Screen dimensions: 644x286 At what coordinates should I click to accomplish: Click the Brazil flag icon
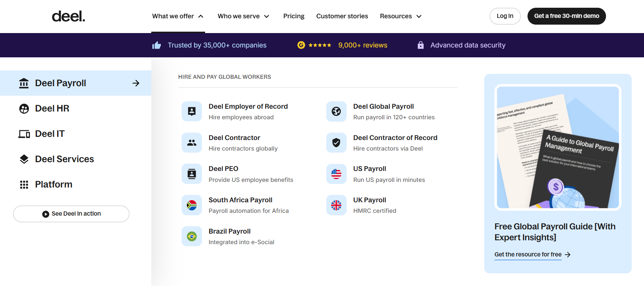[192, 236]
